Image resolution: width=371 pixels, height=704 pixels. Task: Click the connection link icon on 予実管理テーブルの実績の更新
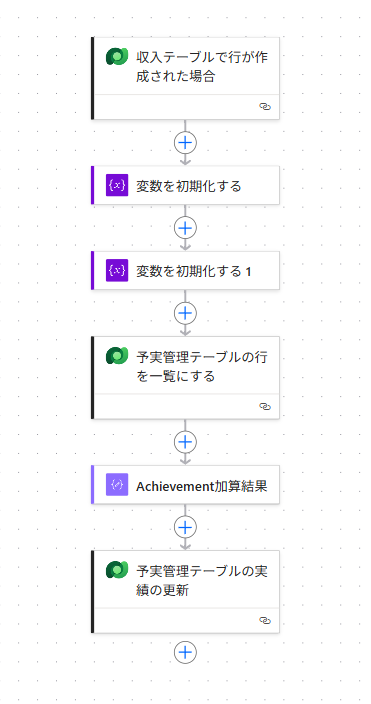click(x=265, y=620)
